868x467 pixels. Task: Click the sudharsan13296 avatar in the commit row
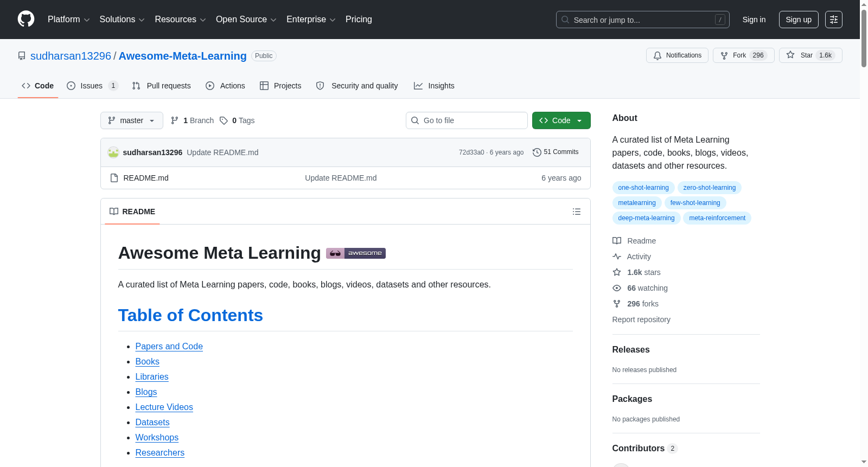point(113,152)
